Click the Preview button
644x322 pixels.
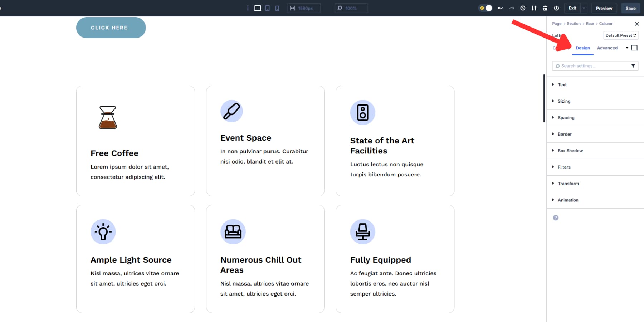click(x=604, y=8)
